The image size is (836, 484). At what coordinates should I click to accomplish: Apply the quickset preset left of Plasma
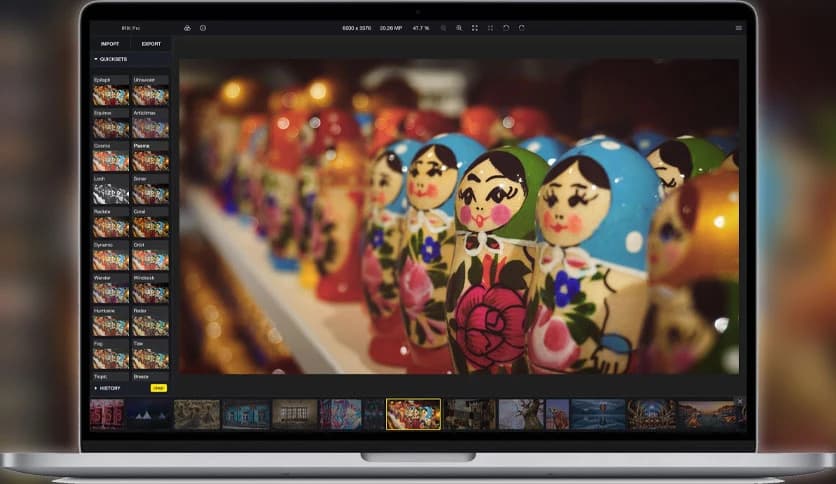pyautogui.click(x=111, y=157)
